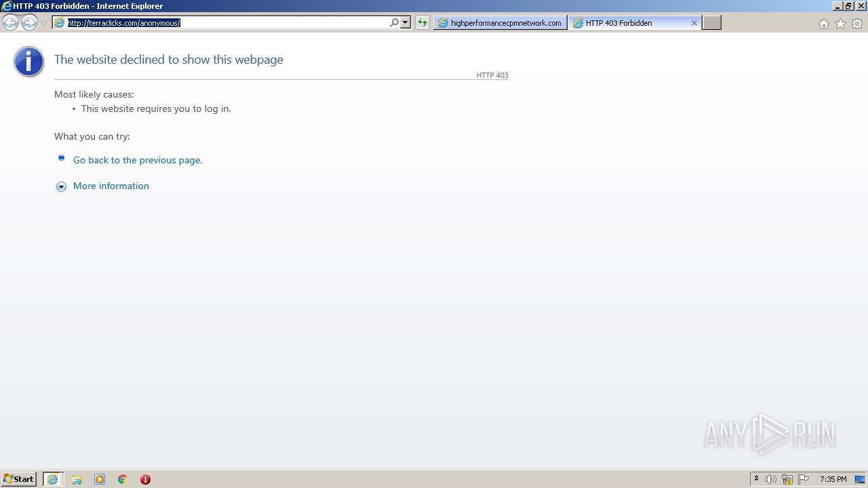Click the browser Forward arrow button

click(29, 23)
